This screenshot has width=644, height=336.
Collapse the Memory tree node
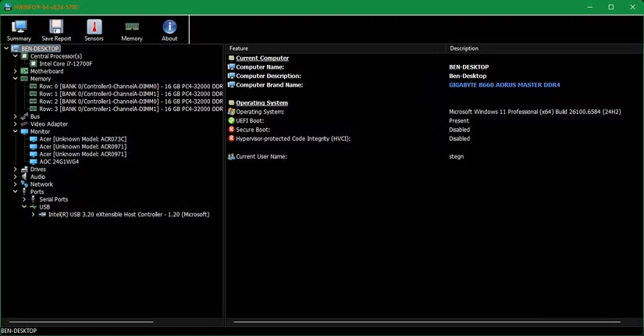tap(16, 79)
